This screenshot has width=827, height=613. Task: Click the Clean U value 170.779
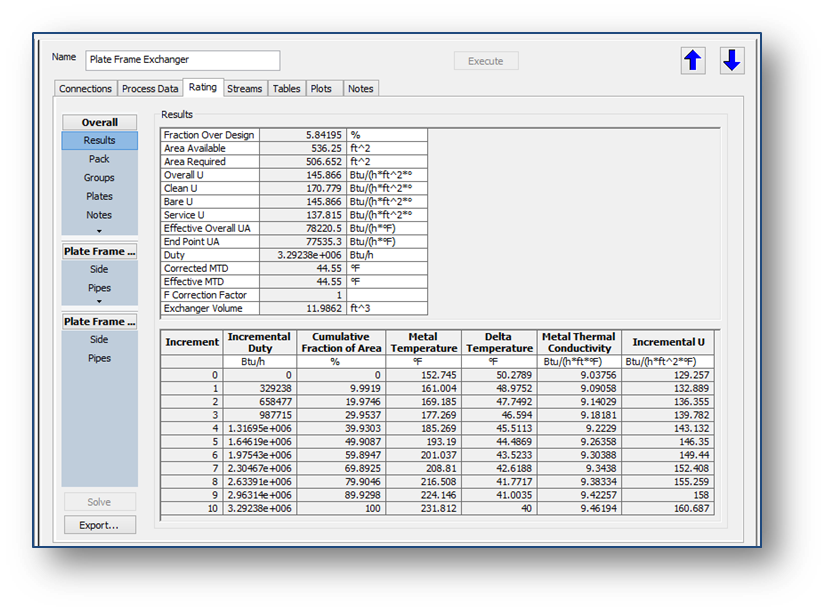303,188
